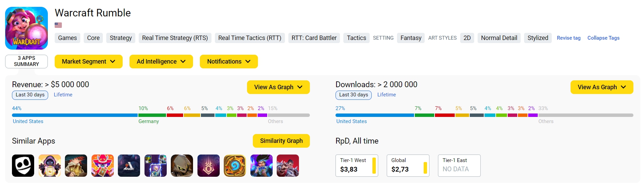Open the hooded wizard card app icon
The height and width of the screenshot is (187, 644).
click(x=50, y=166)
